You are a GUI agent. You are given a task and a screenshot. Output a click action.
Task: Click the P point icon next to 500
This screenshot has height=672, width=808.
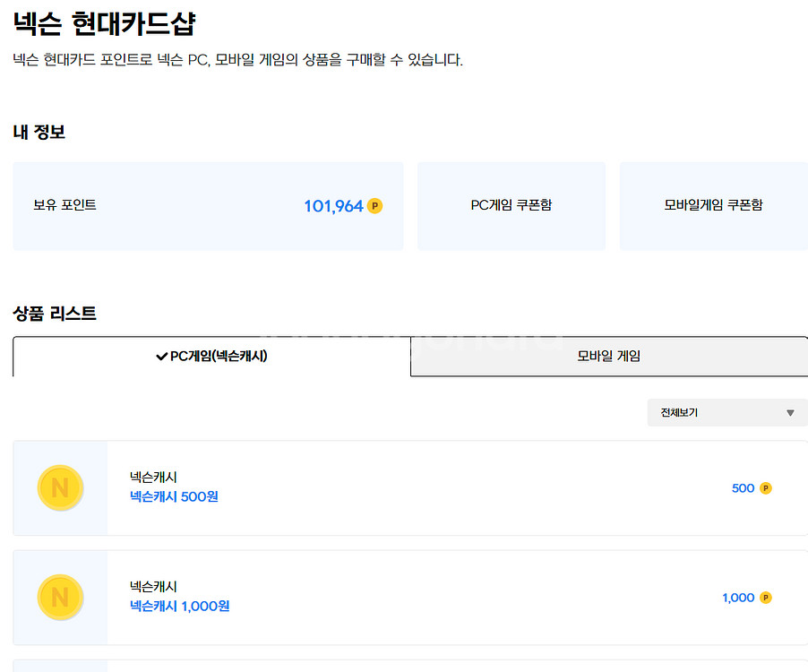click(x=766, y=488)
